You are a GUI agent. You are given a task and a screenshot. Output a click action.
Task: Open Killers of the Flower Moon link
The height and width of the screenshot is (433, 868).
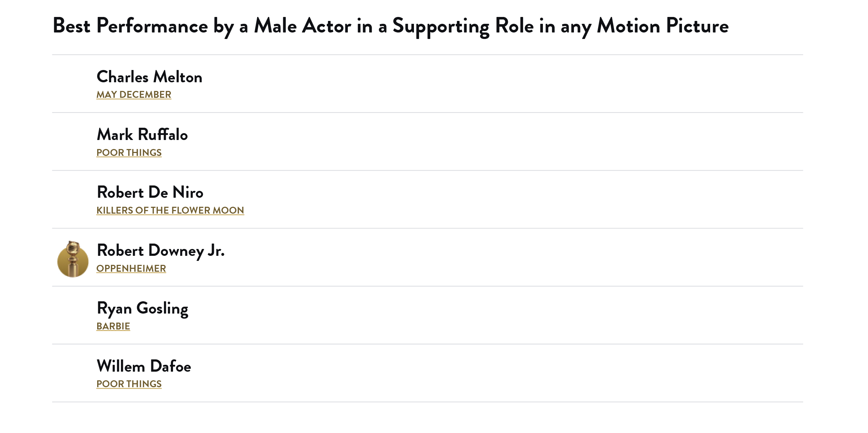(170, 210)
